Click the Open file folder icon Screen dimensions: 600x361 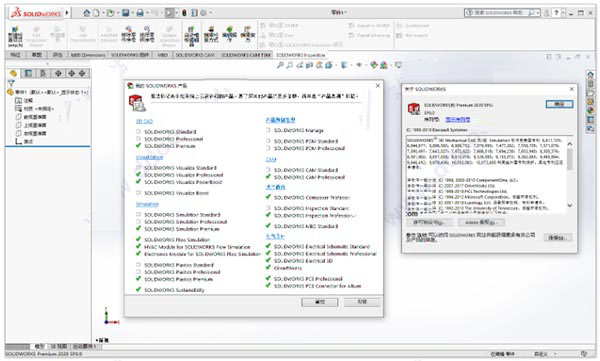(x=110, y=13)
